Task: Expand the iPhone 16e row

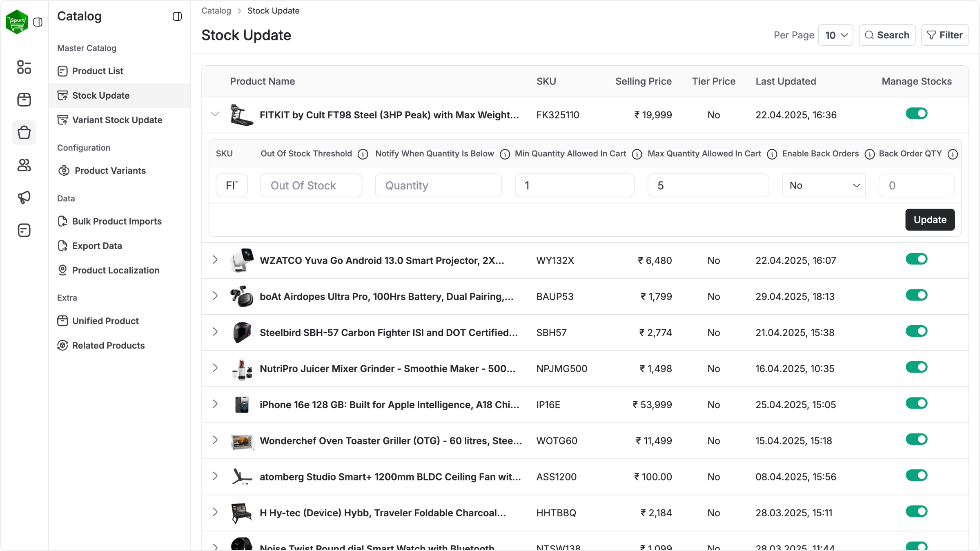Action: tap(215, 404)
